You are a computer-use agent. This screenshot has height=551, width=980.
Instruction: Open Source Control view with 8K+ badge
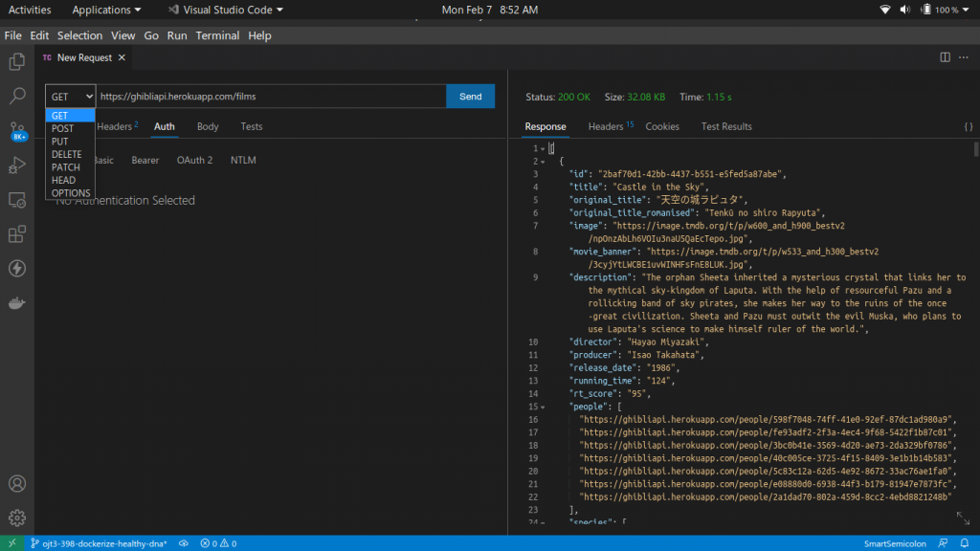17,131
